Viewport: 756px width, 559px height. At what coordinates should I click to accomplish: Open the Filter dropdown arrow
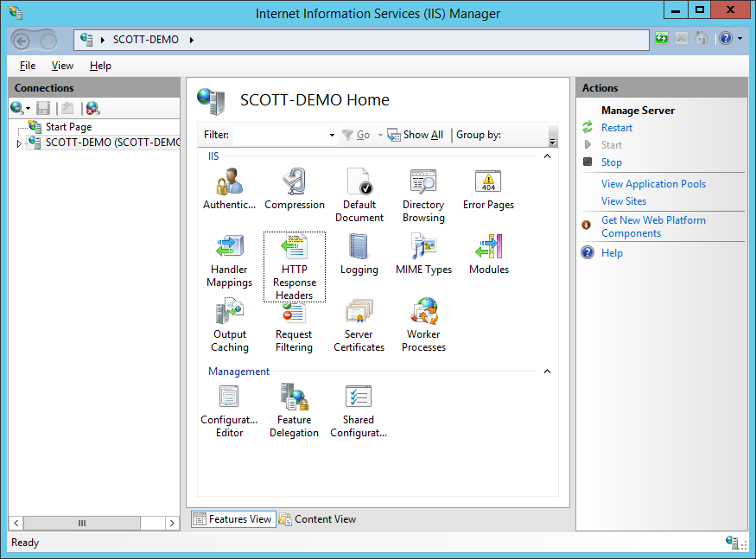point(331,135)
